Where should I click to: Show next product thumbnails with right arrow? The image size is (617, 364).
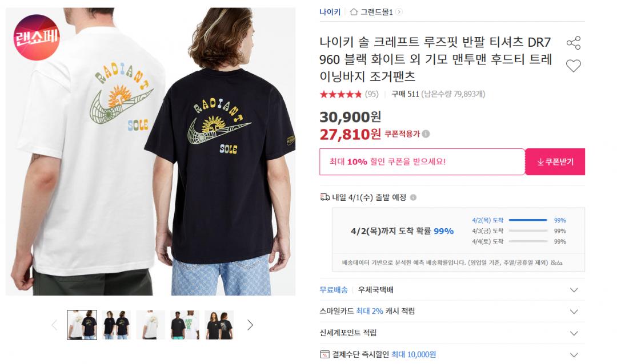250,325
